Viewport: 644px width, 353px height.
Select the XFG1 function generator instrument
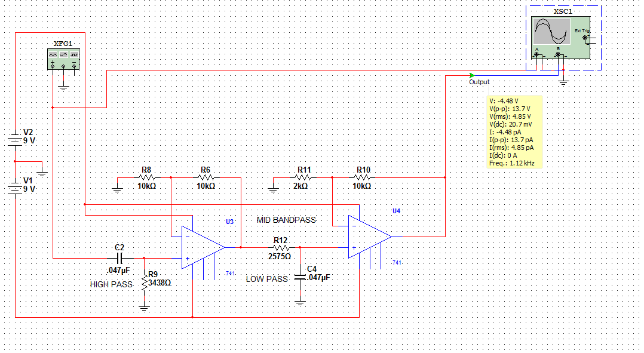pyautogui.click(x=63, y=59)
